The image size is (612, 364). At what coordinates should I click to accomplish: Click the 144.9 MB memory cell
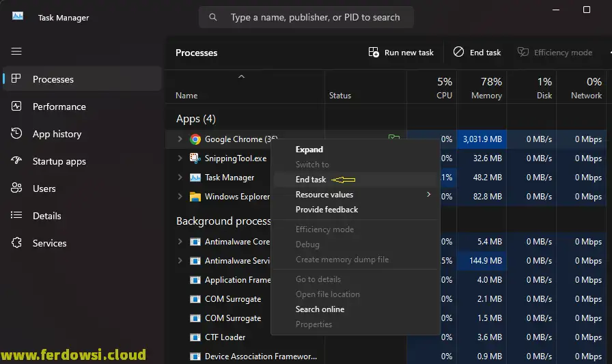click(x=482, y=261)
